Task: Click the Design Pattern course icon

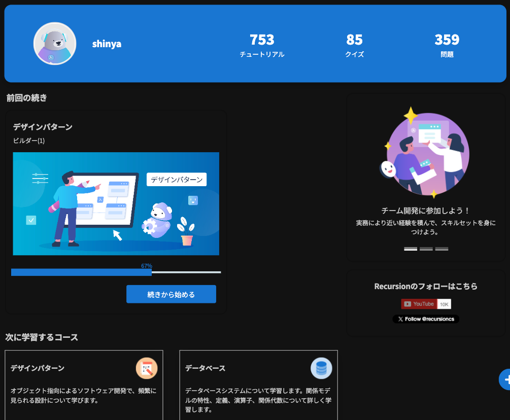Action: point(147,368)
